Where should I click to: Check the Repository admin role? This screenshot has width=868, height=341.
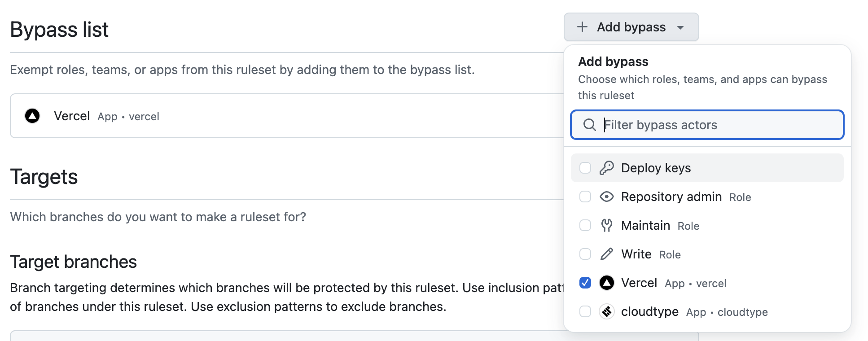coord(585,197)
